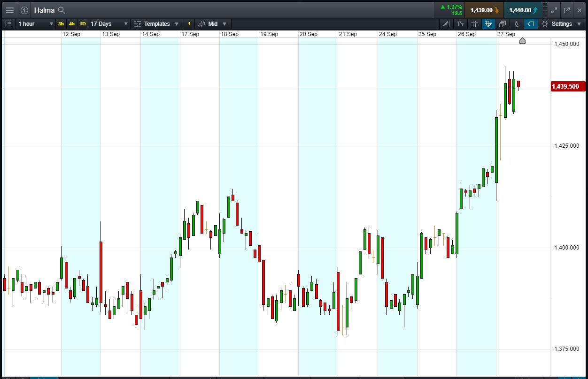Open the chart list panel icon
The width and height of the screenshot is (588, 379).
tap(9, 24)
